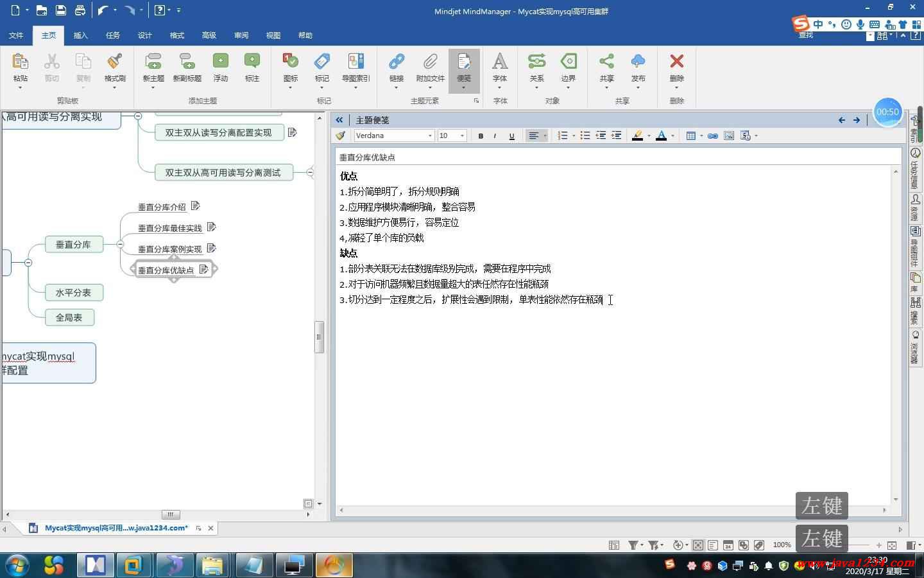Pick the font color button
The width and height of the screenshot is (924, 578).
[x=661, y=136]
